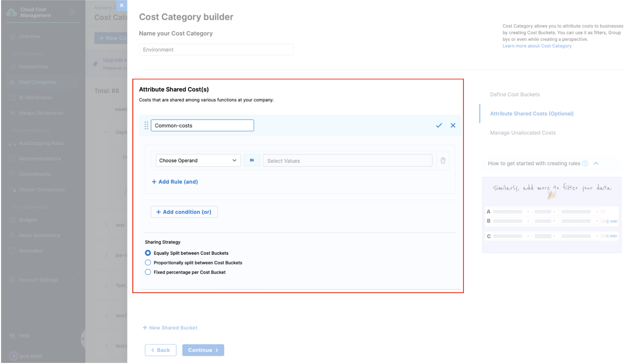This screenshot has width=634, height=364.
Task: Grab the drag handle beside Common-costs
Action: tap(146, 125)
